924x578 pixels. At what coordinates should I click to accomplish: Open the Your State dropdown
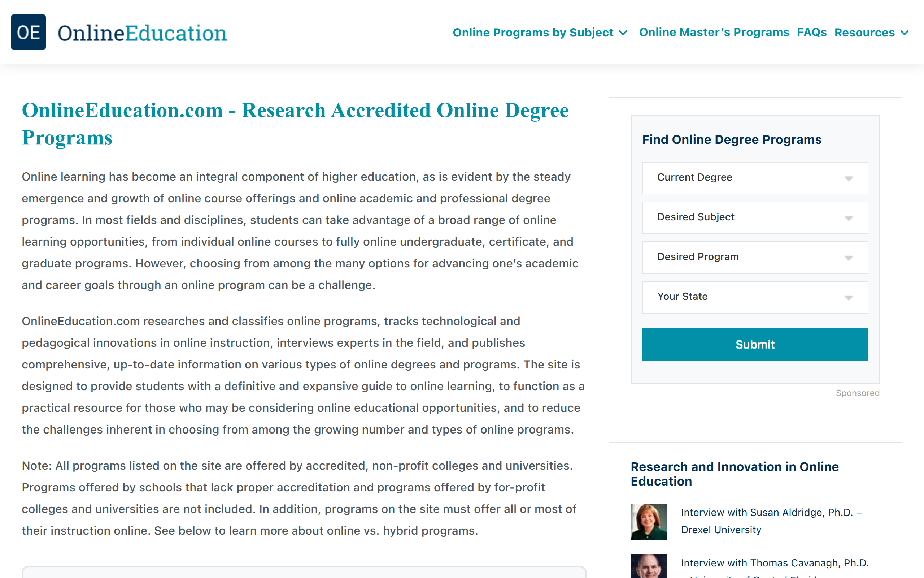coord(755,297)
